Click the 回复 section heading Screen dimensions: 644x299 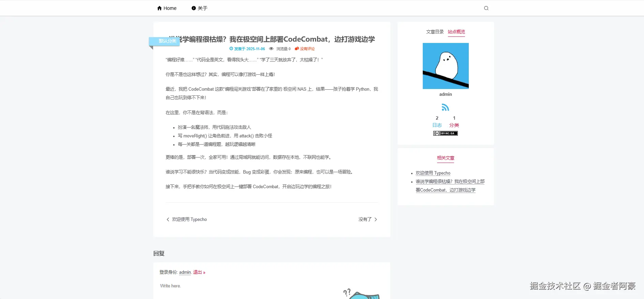point(159,253)
